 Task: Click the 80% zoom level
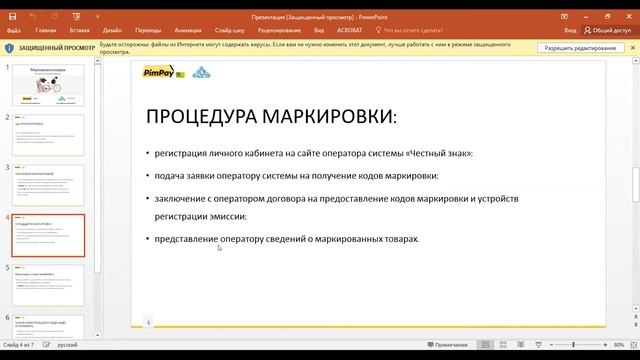619,345
